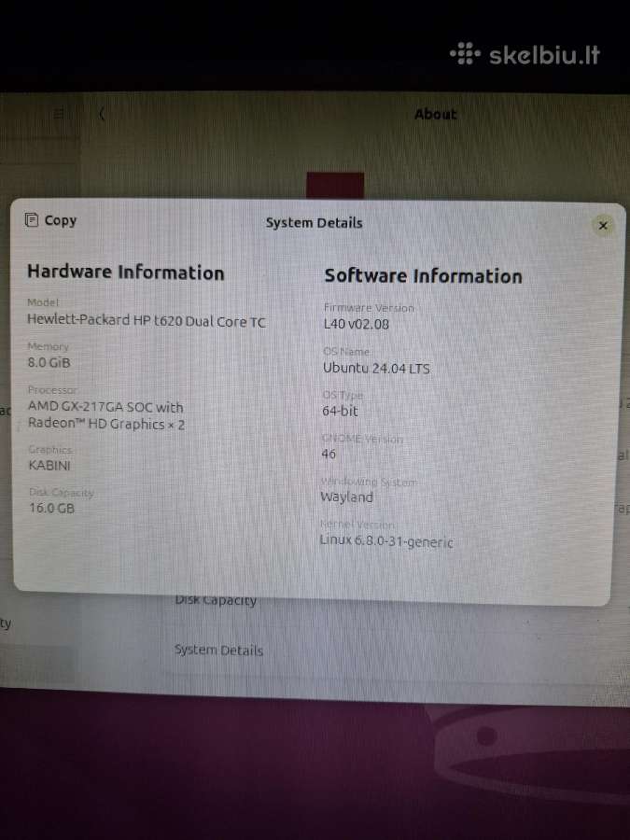The width and height of the screenshot is (630, 840).
Task: Select the OS name 'Ubuntu 24.04 LTS'
Action: click(376, 368)
